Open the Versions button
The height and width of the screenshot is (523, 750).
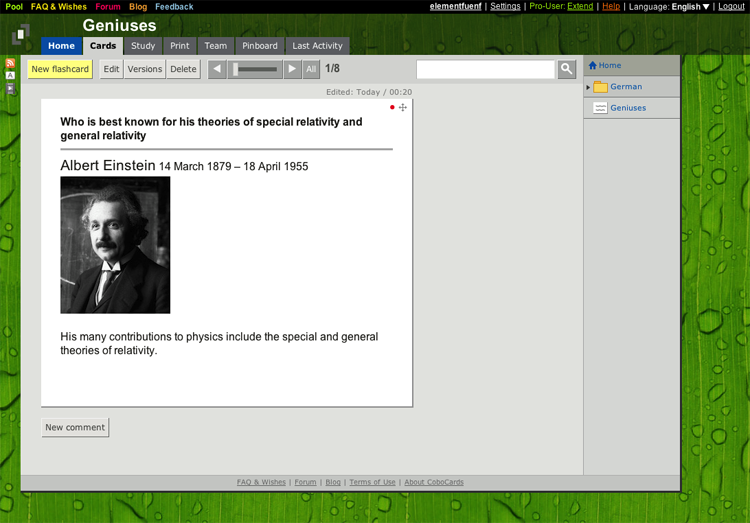pos(145,69)
